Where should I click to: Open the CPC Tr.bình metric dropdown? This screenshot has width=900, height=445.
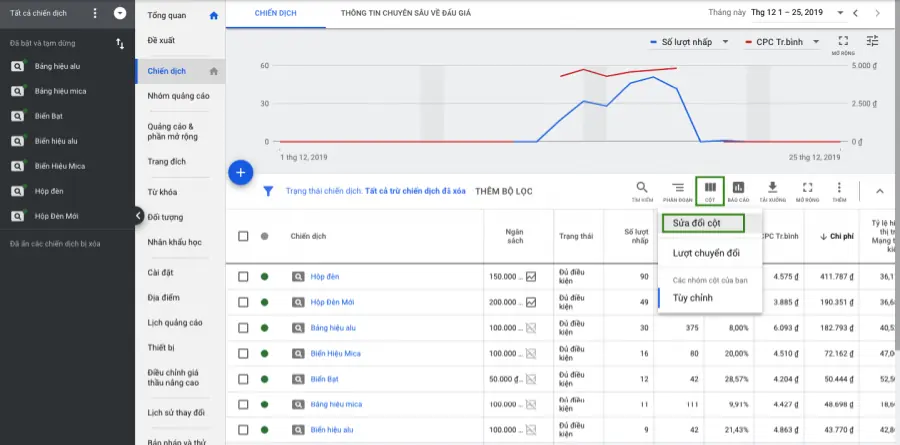pyautogui.click(x=783, y=42)
